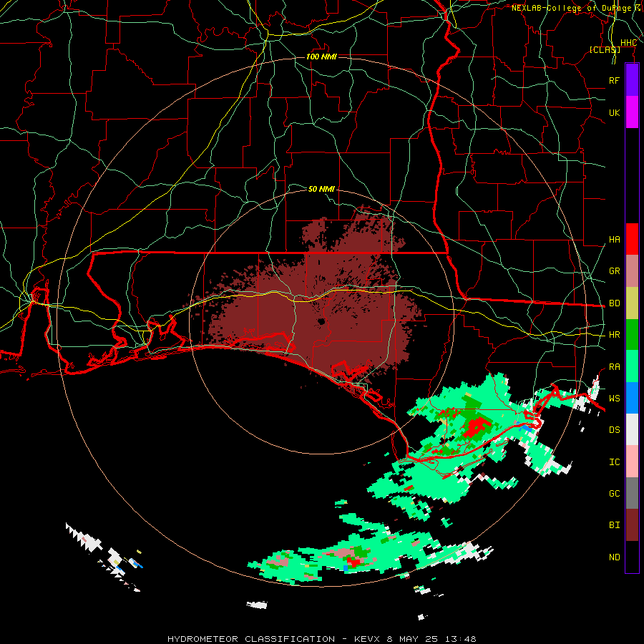Click the HA red legend swatch
Image resolution: width=644 pixels, height=644 pixels.
[632, 239]
